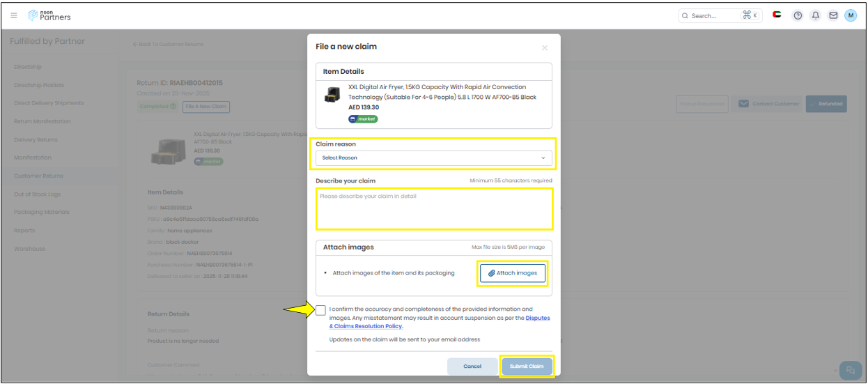Screen dimensions: 868x386
Task: Open the messages envelope icon
Action: [832, 15]
